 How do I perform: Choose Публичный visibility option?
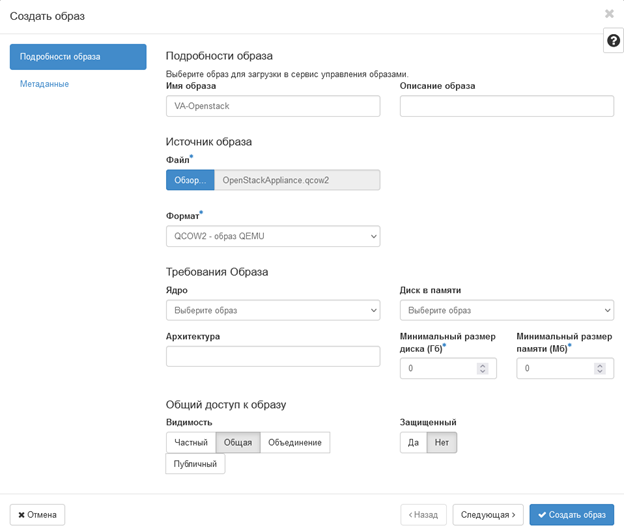[195, 464]
